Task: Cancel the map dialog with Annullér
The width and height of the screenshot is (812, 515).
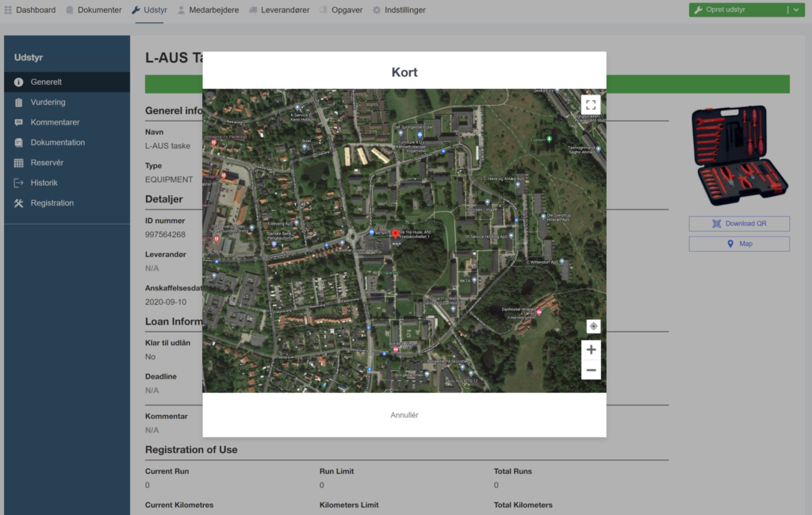Action: (x=404, y=415)
